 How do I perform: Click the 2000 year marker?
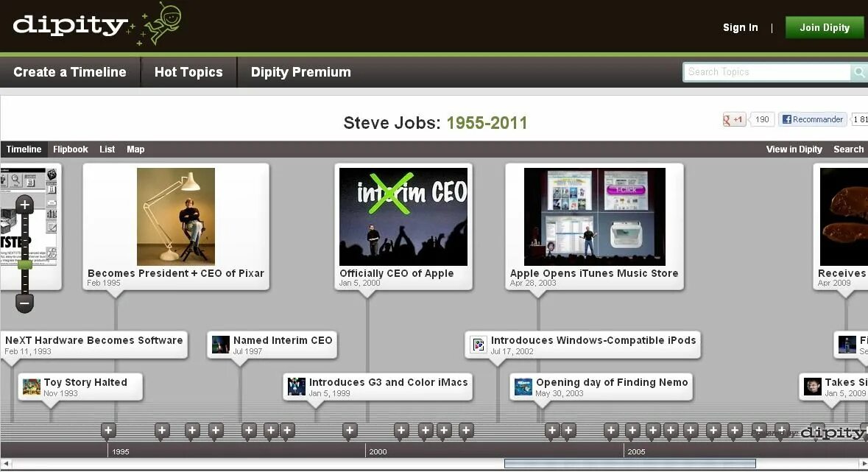pos(378,451)
